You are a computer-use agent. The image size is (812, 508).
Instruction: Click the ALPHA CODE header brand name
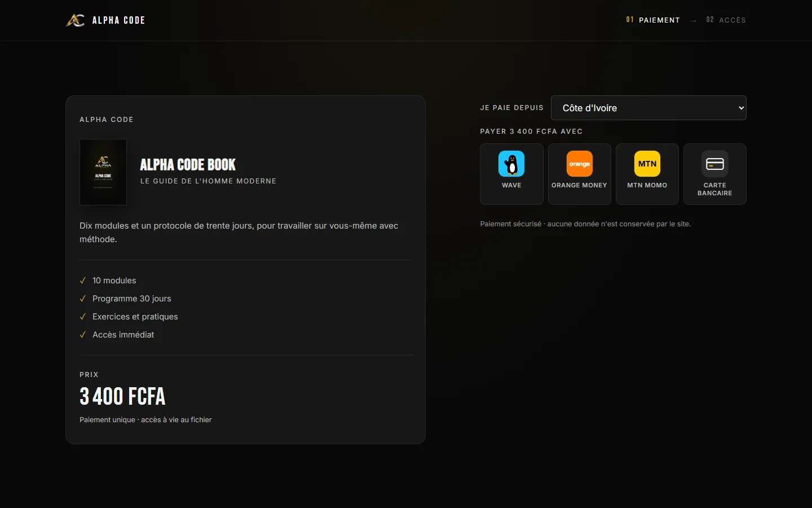(118, 20)
